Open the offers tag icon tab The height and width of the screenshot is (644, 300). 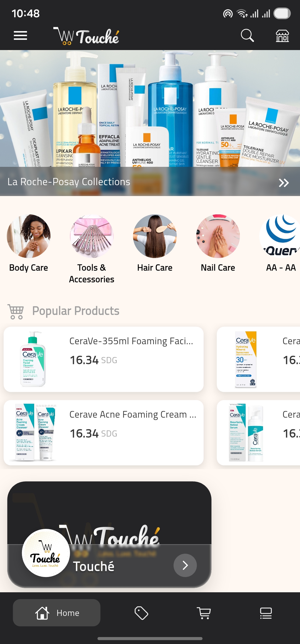click(x=141, y=613)
